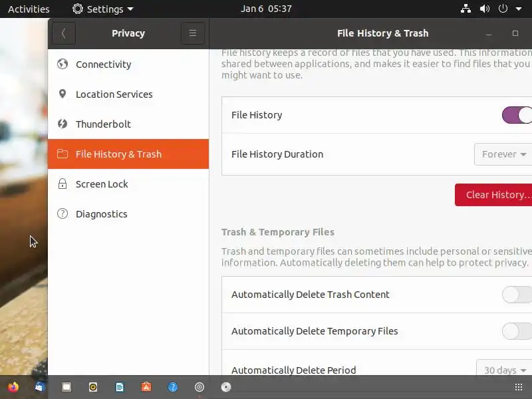Enable Automatically Delete Trash Content
Viewport: 532px width, 399px height.
point(517,295)
